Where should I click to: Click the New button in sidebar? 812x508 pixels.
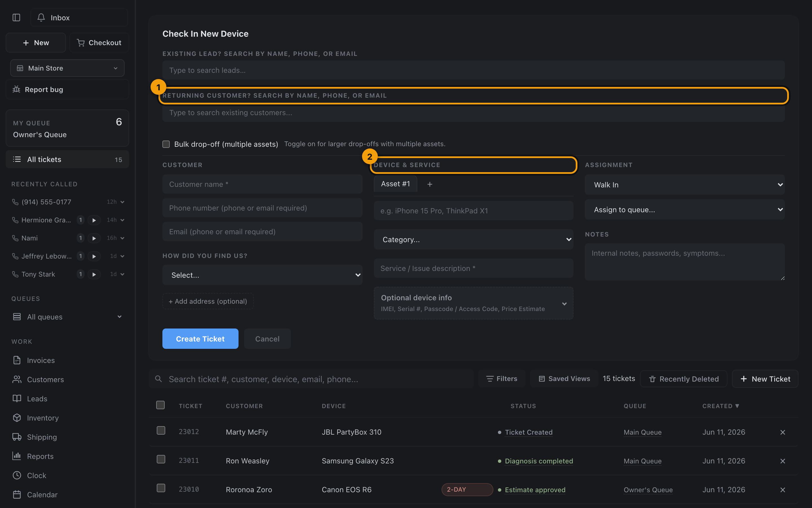(x=36, y=43)
